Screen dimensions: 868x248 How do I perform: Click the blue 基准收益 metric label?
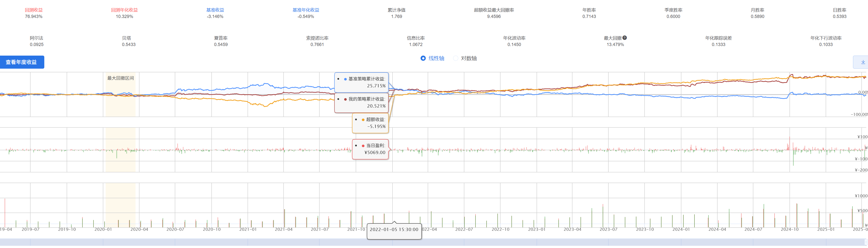click(215, 10)
